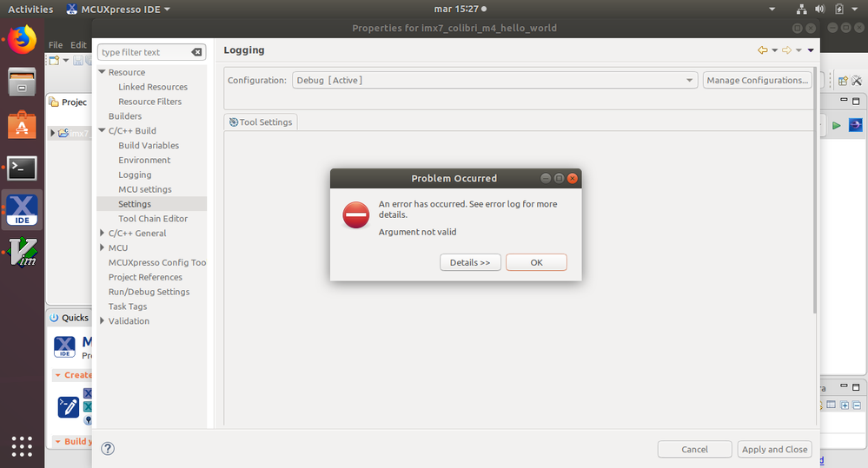
Task: Open the back history dropdown arrow
Action: click(x=774, y=50)
